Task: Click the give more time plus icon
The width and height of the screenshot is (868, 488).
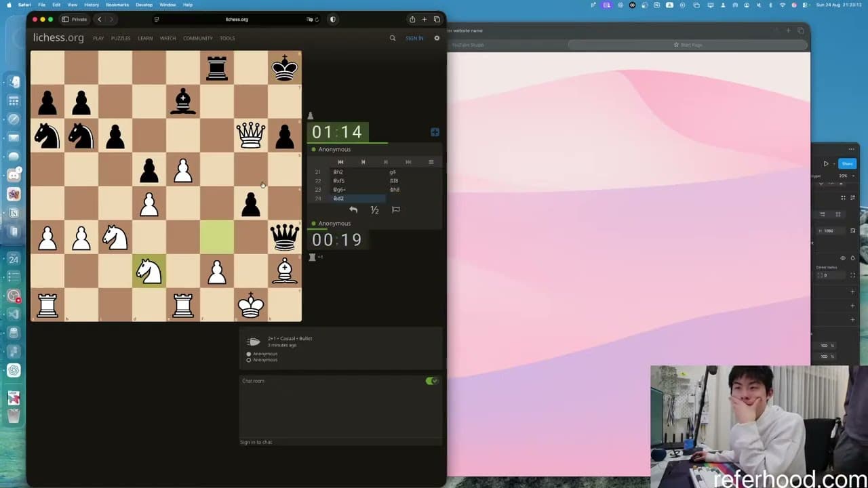Action: coord(435,132)
